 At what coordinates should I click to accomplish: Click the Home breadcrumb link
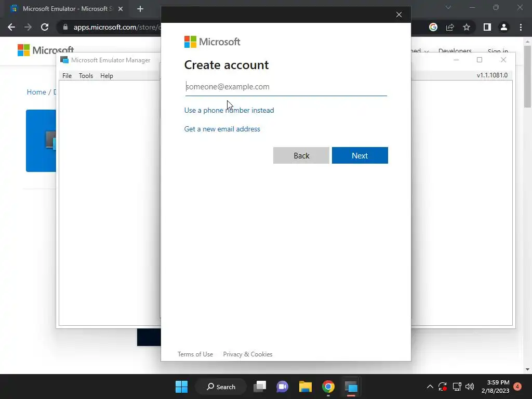36,92
